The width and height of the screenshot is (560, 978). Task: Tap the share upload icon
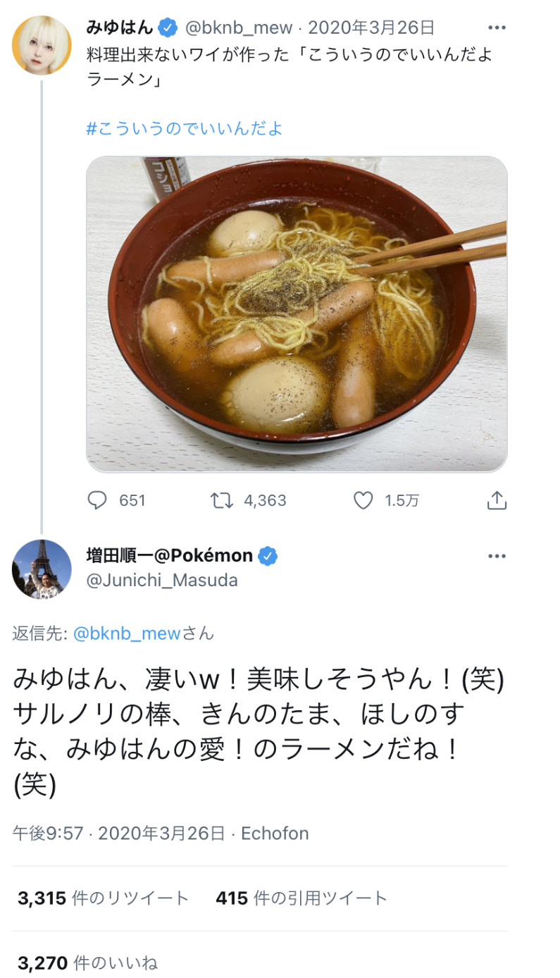pos(497,500)
